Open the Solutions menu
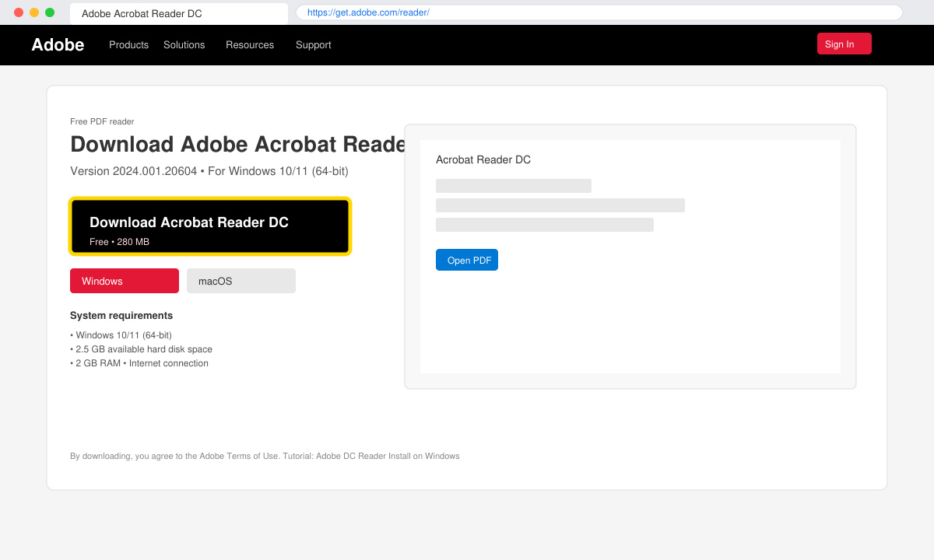Viewport: 934px width, 560px height. click(184, 45)
